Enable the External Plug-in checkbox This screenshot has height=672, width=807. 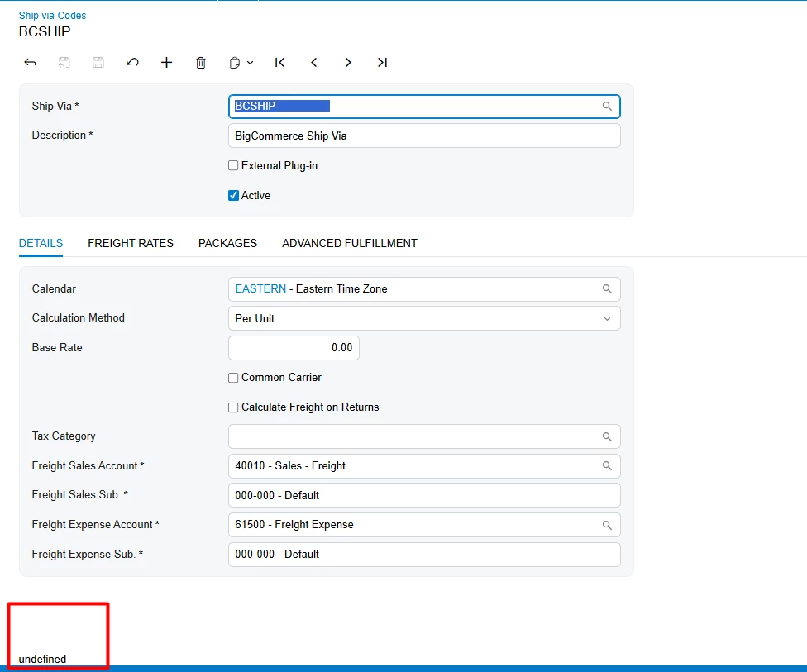pos(233,165)
